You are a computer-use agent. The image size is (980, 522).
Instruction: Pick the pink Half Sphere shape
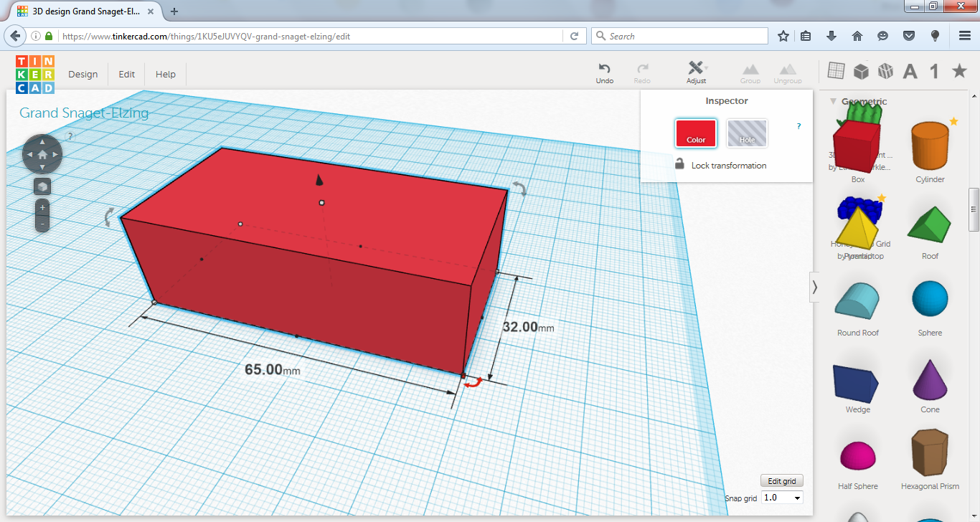click(857, 456)
